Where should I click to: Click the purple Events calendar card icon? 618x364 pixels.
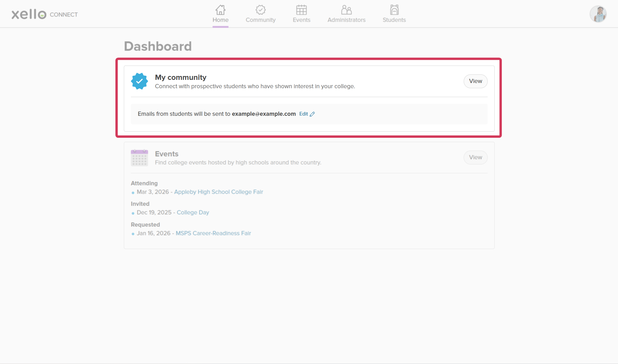(x=139, y=157)
